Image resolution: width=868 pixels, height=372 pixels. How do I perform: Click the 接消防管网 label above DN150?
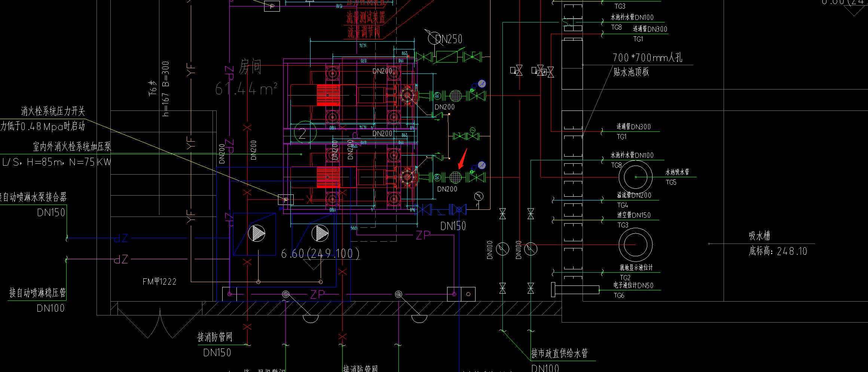[x=215, y=337]
